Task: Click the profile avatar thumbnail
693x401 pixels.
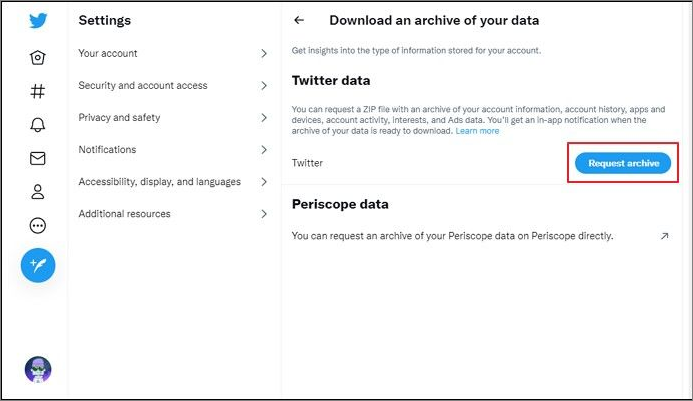Action: 38,369
